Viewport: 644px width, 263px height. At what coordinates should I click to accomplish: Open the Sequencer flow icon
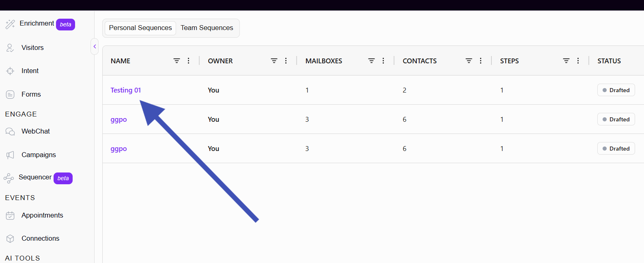[x=9, y=178]
